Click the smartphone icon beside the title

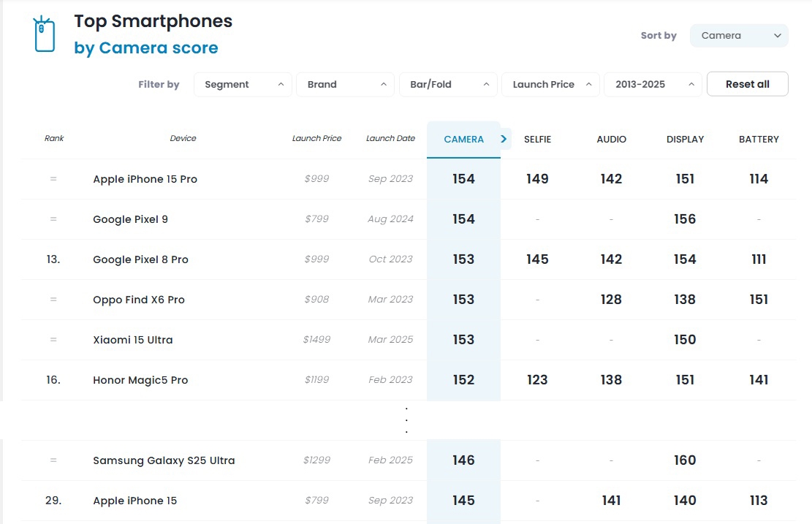pos(45,34)
